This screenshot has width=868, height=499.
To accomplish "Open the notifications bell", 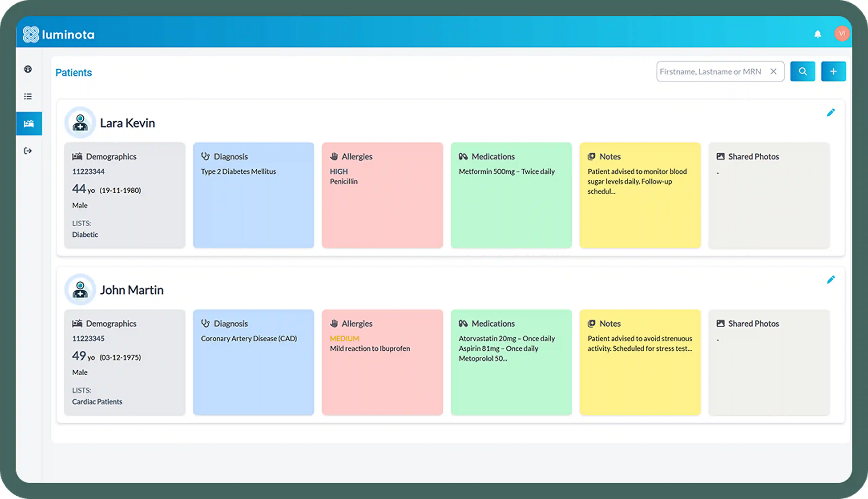I will (818, 34).
